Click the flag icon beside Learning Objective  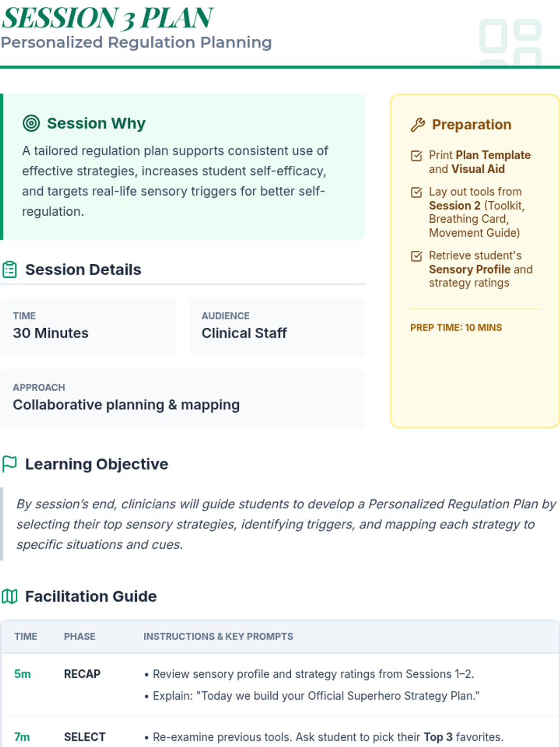[10, 464]
